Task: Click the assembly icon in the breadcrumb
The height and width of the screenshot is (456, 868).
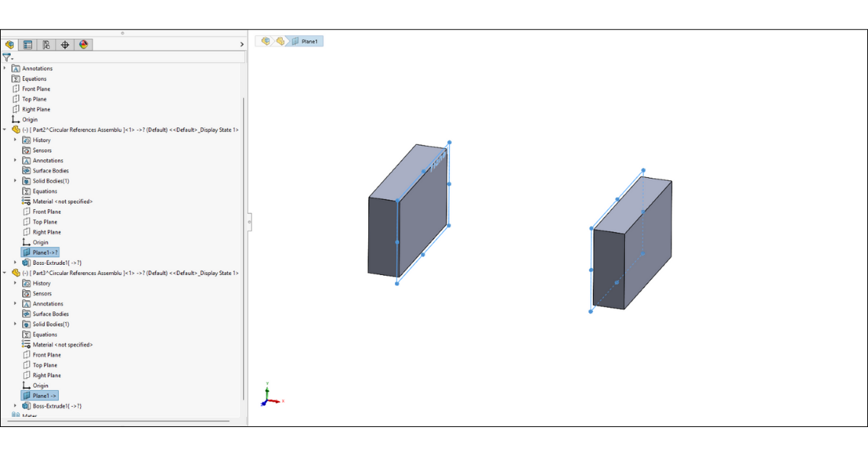Action: tap(265, 41)
